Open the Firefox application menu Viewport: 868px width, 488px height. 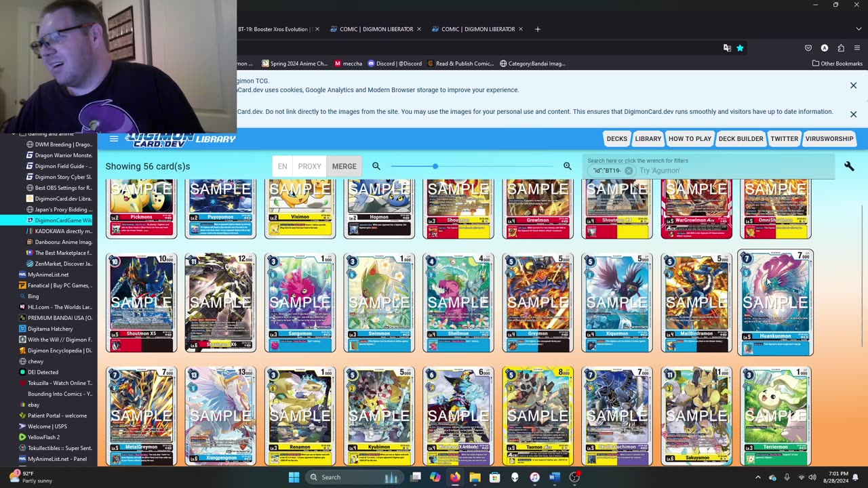coord(857,48)
